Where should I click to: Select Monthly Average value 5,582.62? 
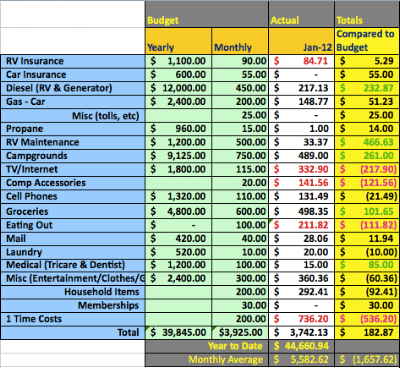point(301,360)
